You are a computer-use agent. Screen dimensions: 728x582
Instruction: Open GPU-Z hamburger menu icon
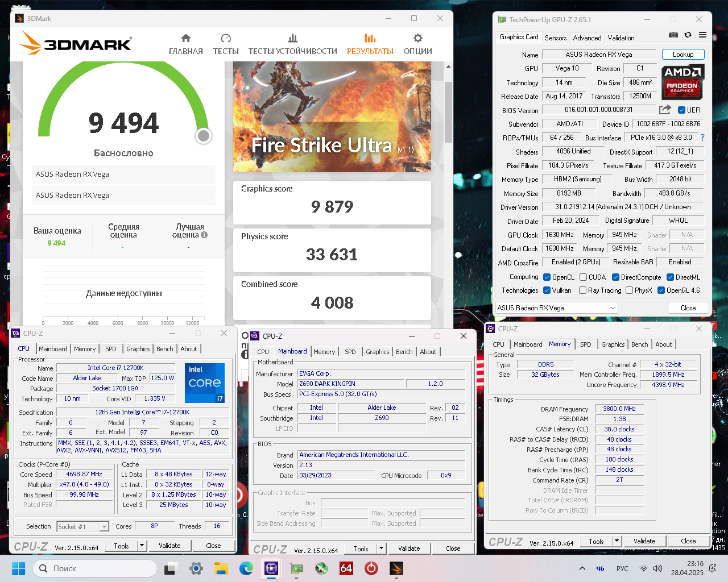coord(703,35)
